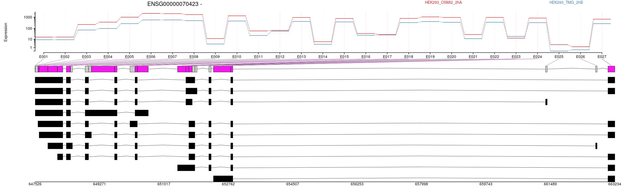Select exon label E007

172,57
